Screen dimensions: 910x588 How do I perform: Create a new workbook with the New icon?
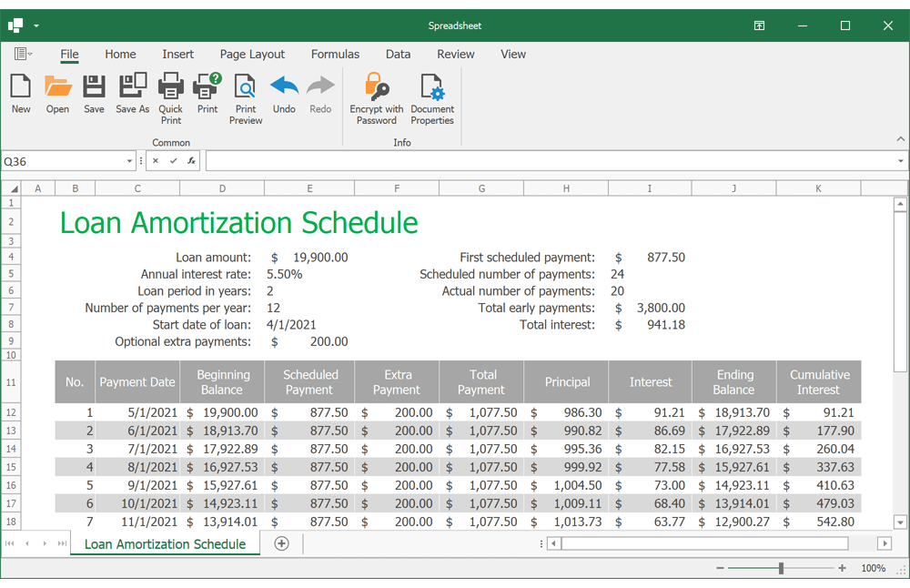[x=20, y=91]
